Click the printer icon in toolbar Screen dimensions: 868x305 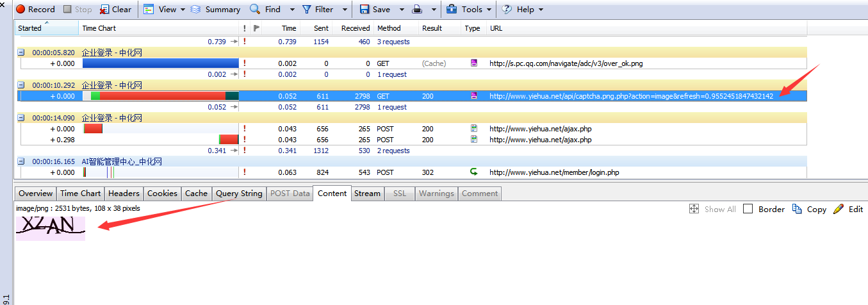pos(417,10)
